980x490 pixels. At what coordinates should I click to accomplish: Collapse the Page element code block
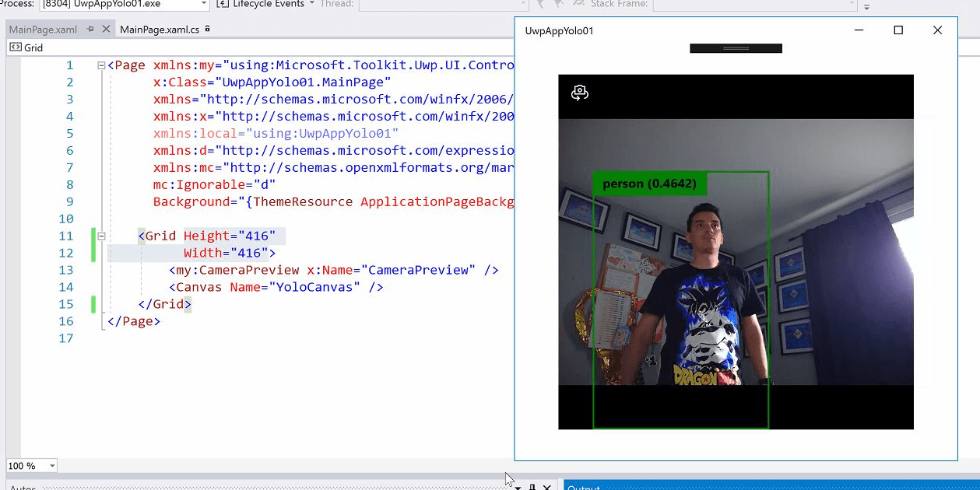[x=101, y=65]
